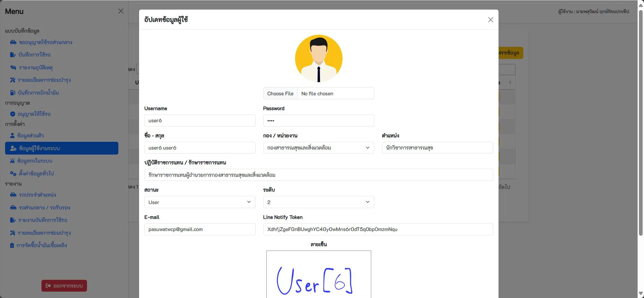Screen dimensions: 644x298
Task: Open the กอง / หน่วยงาน dropdown
Action: pos(319,148)
